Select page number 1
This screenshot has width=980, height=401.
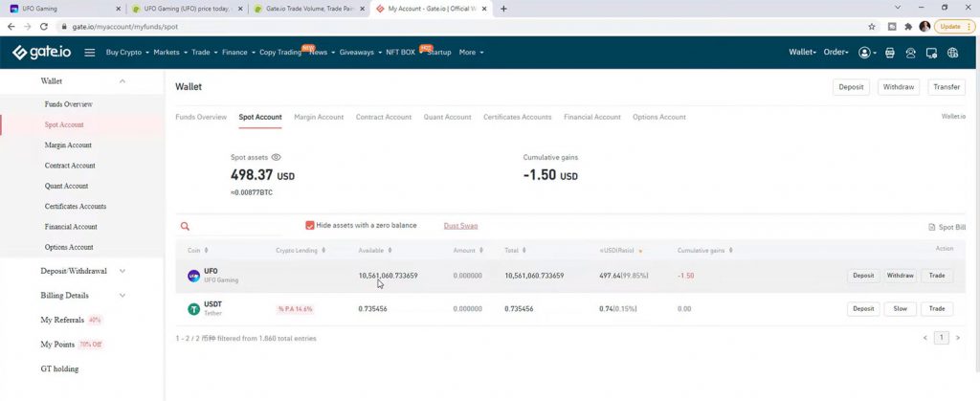(x=942, y=338)
